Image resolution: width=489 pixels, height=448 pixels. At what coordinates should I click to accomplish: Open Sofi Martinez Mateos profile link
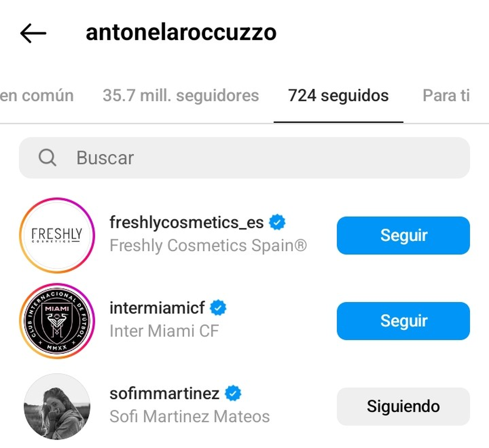tap(189, 416)
